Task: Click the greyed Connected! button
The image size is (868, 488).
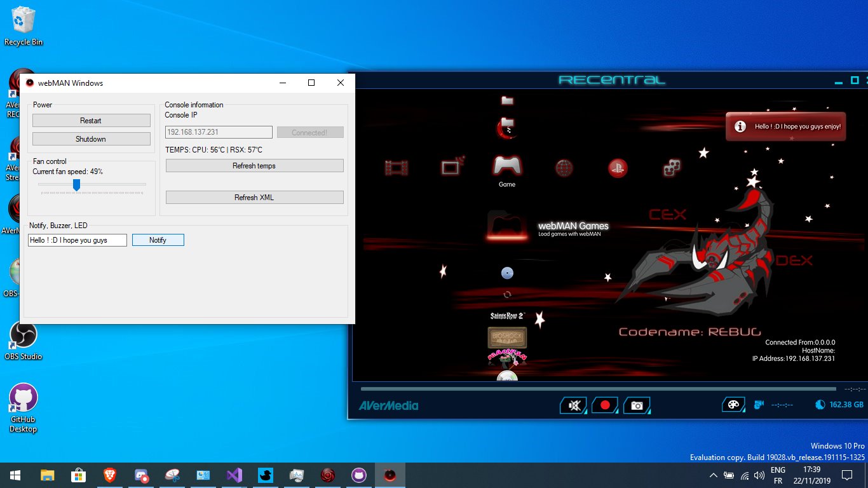Action: [x=310, y=132]
